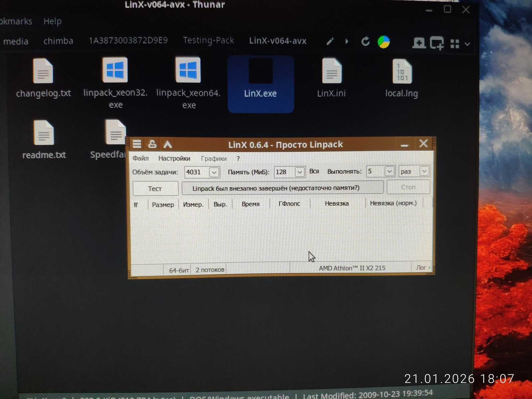532x399 pixels.
Task: Click the grid view icon in Thunar
Action: pyautogui.click(x=455, y=44)
